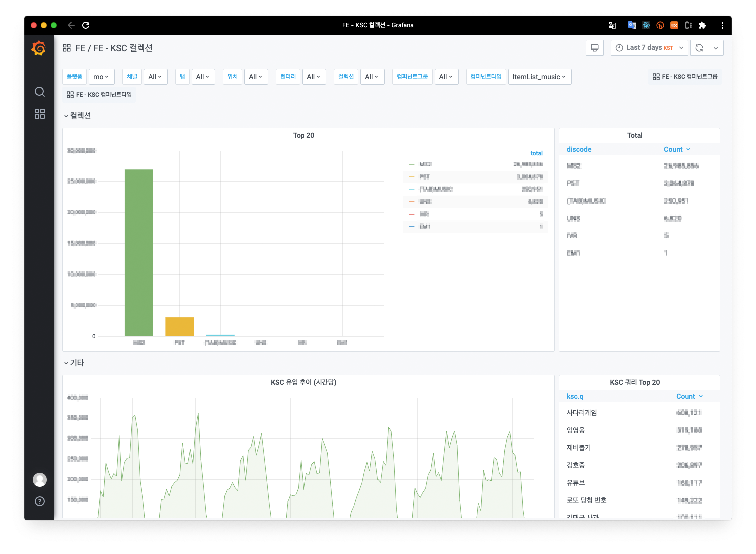Viewport: 756px width, 554px height.
Task: Open the KSC 유입 추이 panel title menu
Action: pos(304,382)
